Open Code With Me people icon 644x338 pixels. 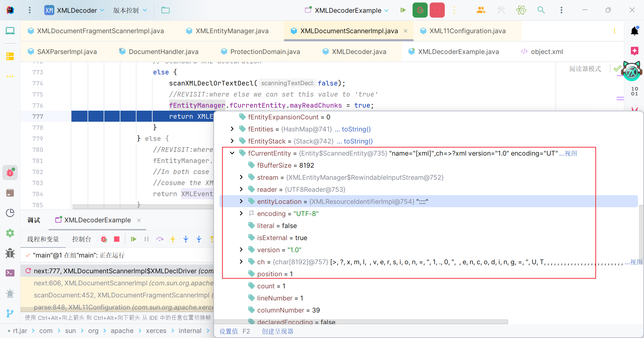(x=481, y=10)
